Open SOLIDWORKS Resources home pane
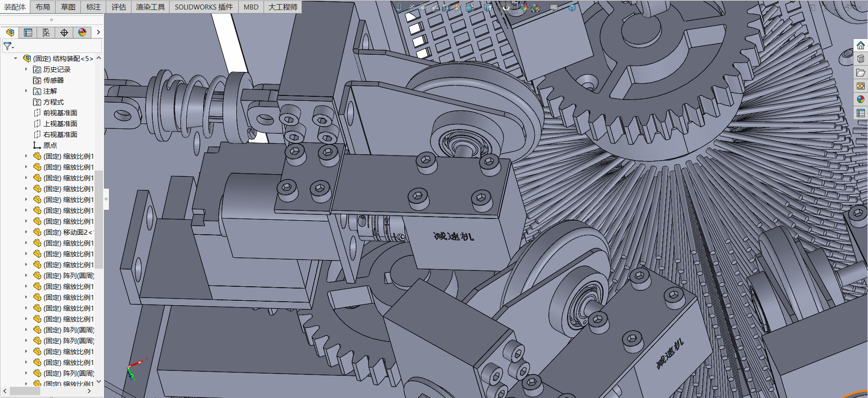This screenshot has height=398, width=868. click(861, 45)
